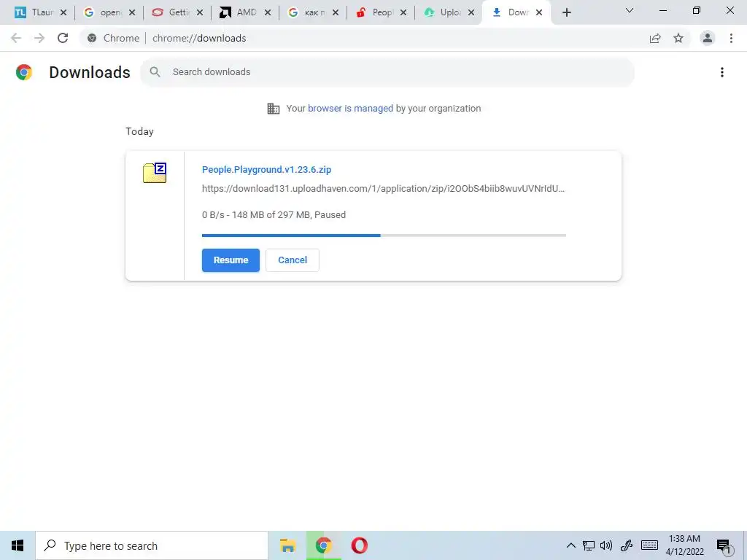Close the AMD tab
This screenshot has height=560, width=747.
pyautogui.click(x=268, y=13)
